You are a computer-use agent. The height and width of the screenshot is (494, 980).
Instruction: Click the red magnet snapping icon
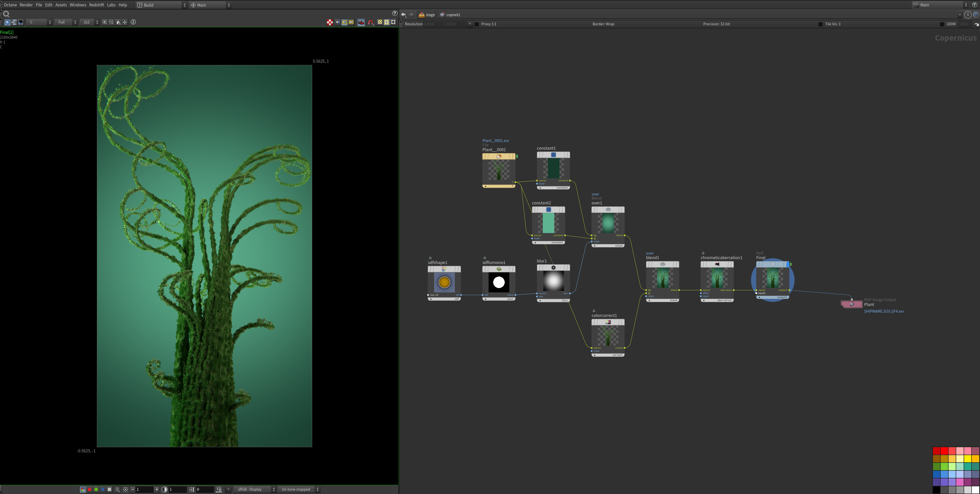pos(370,23)
